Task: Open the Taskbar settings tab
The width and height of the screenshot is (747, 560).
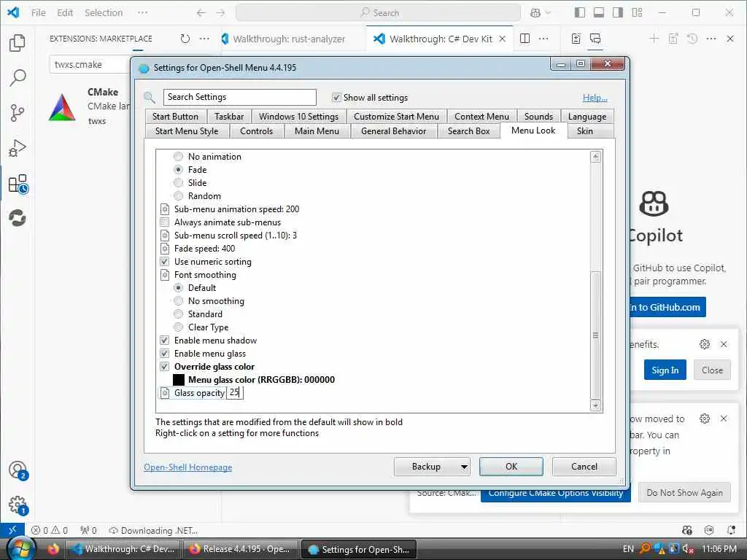Action: click(x=229, y=117)
